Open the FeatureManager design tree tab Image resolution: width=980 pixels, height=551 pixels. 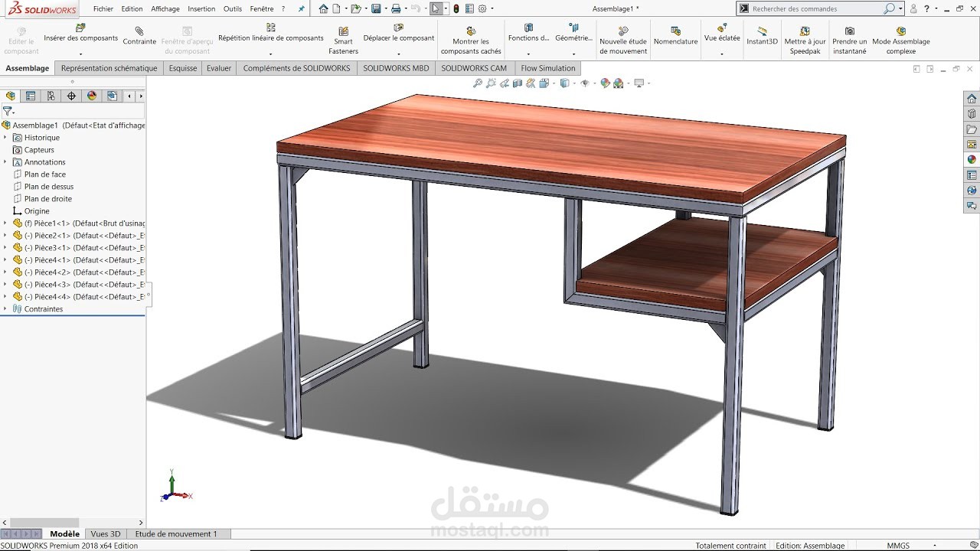10,96
